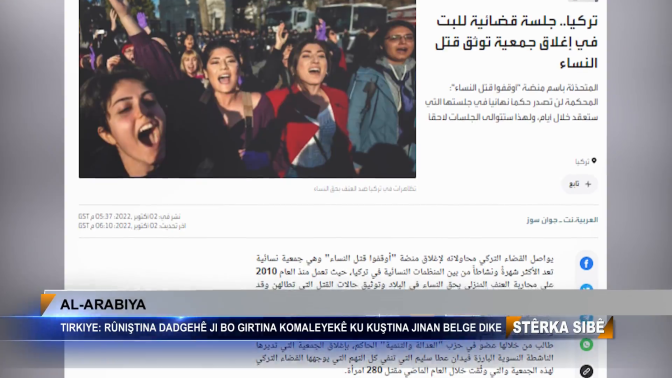The width and height of the screenshot is (672, 378).
Task: Click the AL-ARABIYA source label
Action: 103,304
